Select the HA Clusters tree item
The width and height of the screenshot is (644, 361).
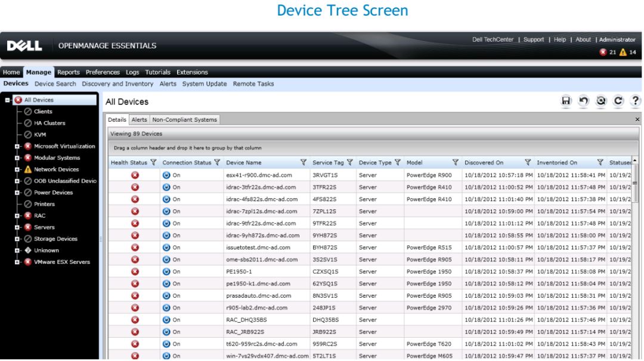pos(49,123)
